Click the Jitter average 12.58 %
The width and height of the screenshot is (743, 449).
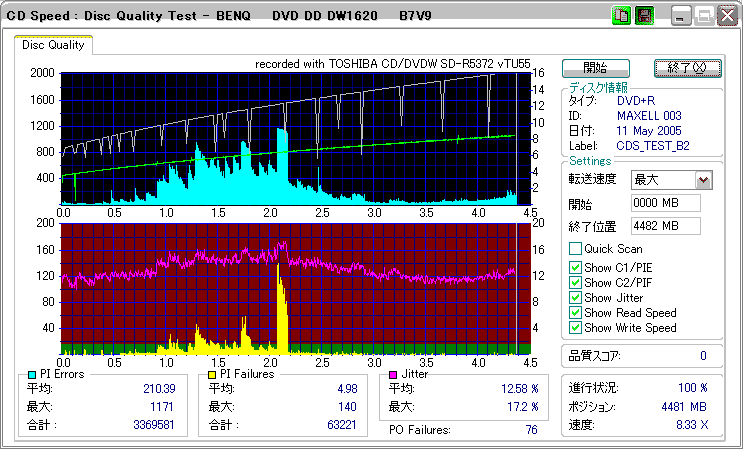520,389
